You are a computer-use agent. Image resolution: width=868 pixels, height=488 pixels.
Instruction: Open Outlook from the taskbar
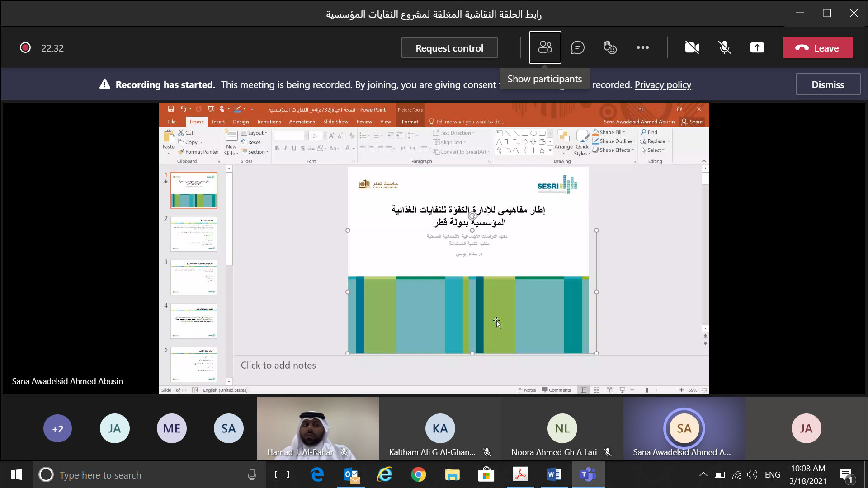click(x=351, y=475)
